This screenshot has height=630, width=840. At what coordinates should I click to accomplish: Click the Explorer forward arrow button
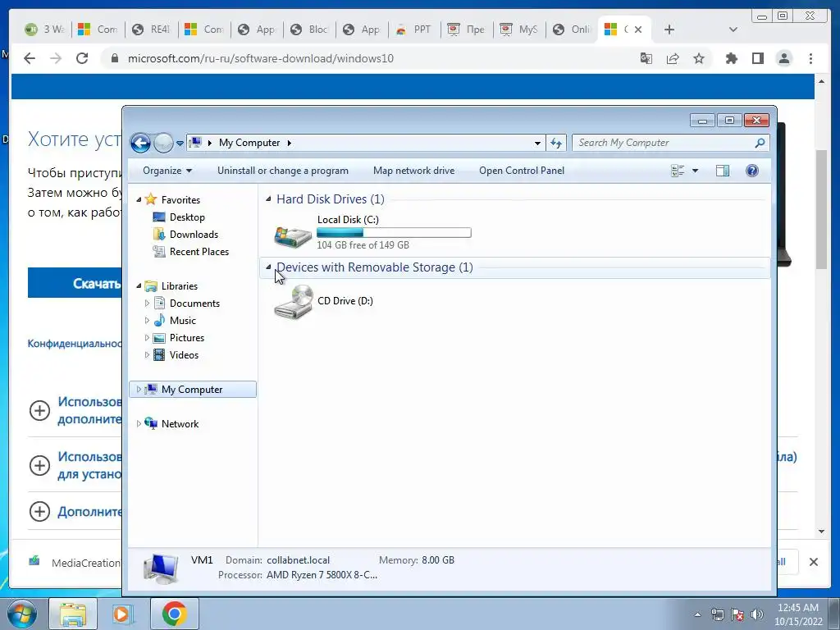(x=163, y=143)
